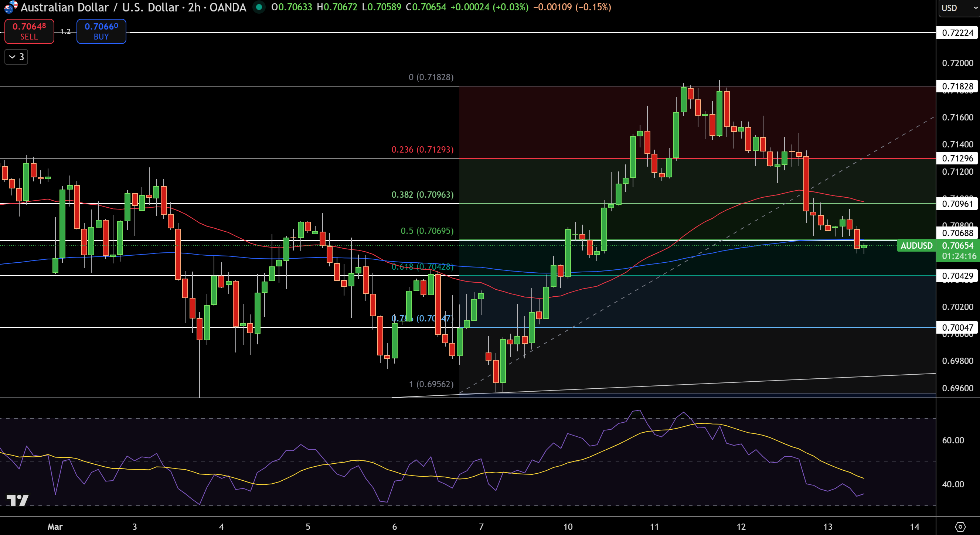Click the current price 0.70654 label
This screenshot has width=980, height=535.
coord(957,246)
